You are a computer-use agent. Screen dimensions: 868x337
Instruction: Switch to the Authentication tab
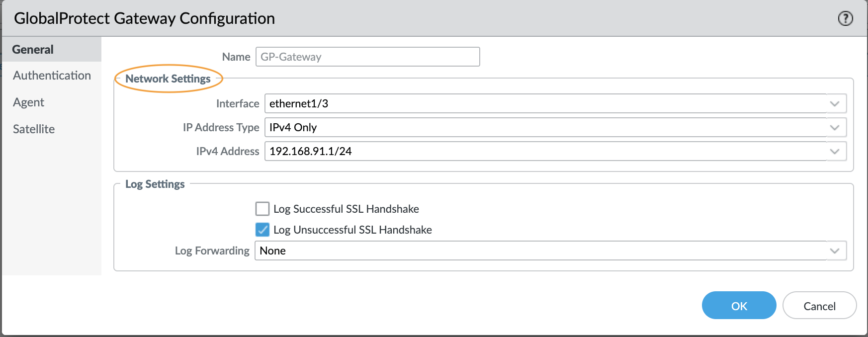coord(52,76)
